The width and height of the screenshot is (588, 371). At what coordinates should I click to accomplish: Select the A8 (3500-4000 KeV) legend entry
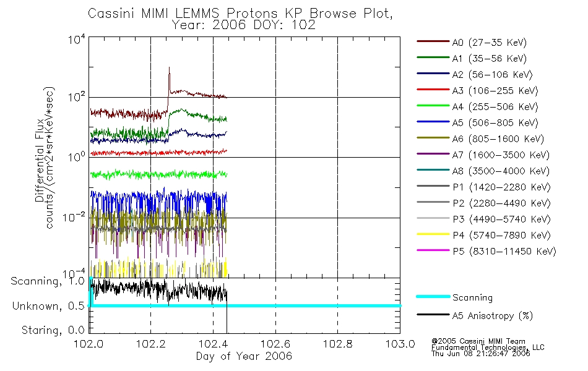(x=483, y=171)
